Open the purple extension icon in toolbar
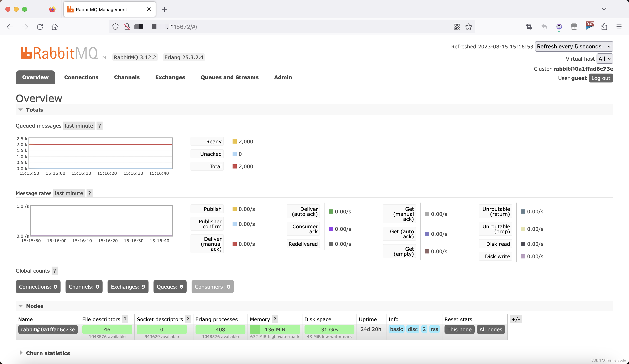629x364 pixels. [559, 27]
